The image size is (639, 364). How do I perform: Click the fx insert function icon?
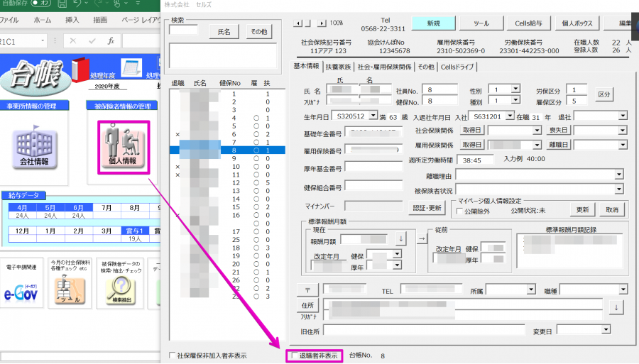coord(111,40)
